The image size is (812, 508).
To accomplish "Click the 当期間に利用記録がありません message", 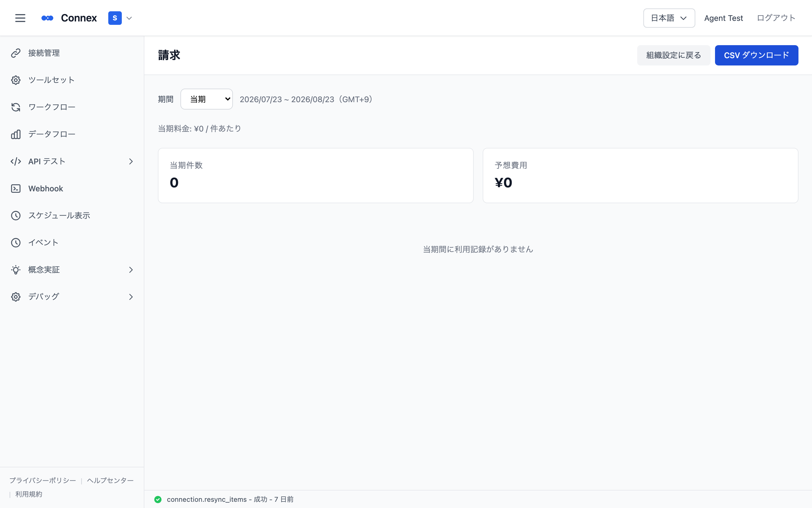I will pyautogui.click(x=478, y=249).
